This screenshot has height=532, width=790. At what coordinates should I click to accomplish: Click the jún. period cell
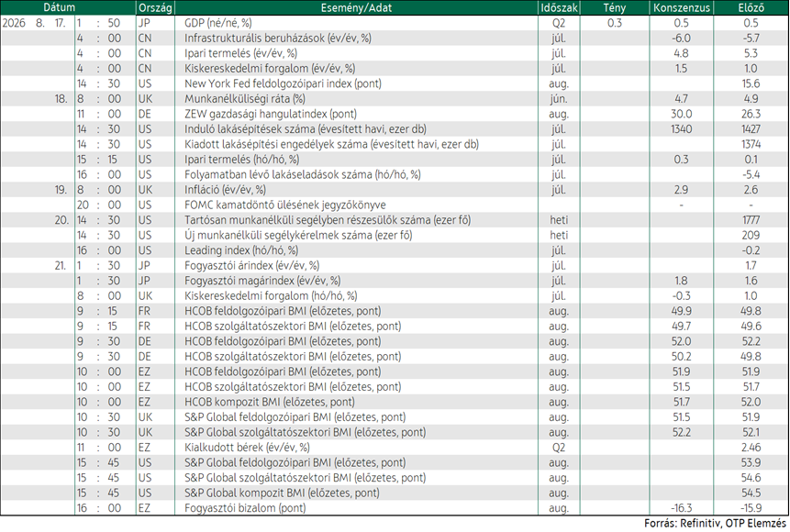[559, 99]
